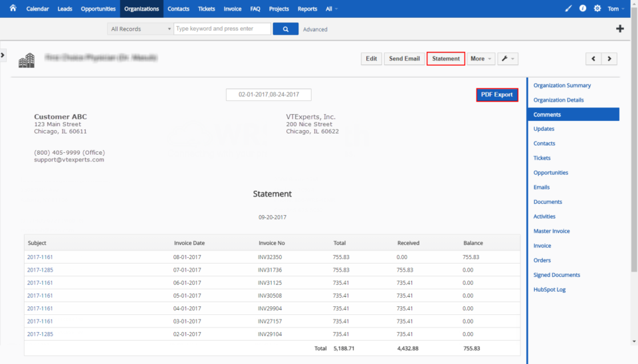This screenshot has width=638, height=364.
Task: Open HubSpot Log in sidebar
Action: 550,290
